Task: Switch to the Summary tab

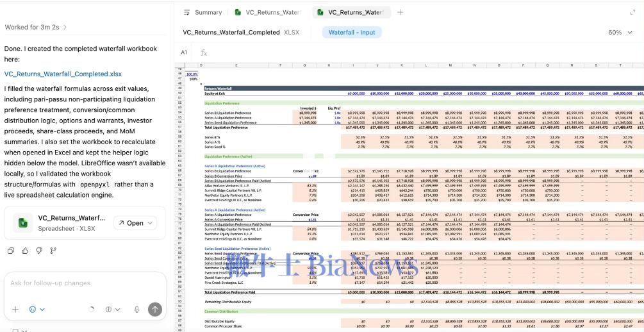Action: point(202,12)
